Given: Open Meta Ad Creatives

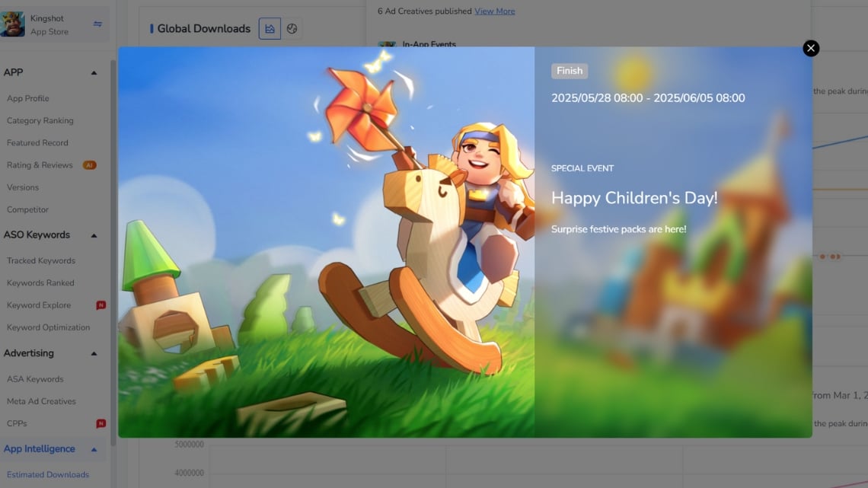Looking at the screenshot, I should (x=41, y=401).
